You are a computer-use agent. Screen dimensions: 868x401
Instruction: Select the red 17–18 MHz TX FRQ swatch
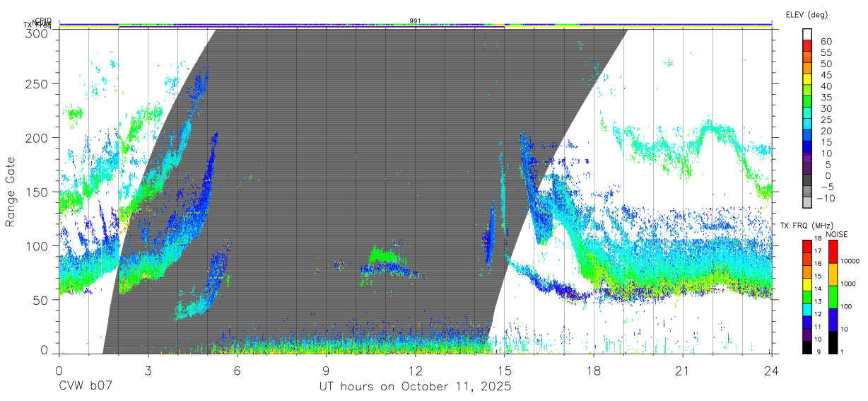pyautogui.click(x=807, y=246)
